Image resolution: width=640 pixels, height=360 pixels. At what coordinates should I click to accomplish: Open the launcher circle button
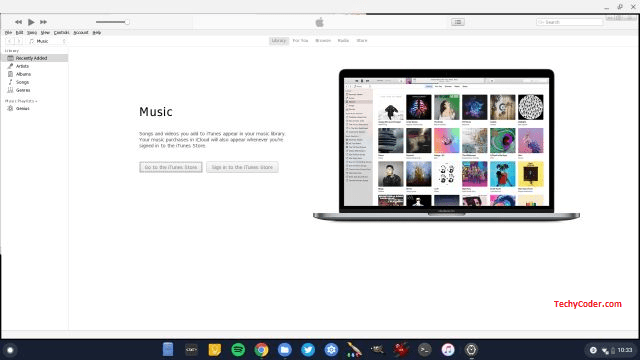point(10,350)
